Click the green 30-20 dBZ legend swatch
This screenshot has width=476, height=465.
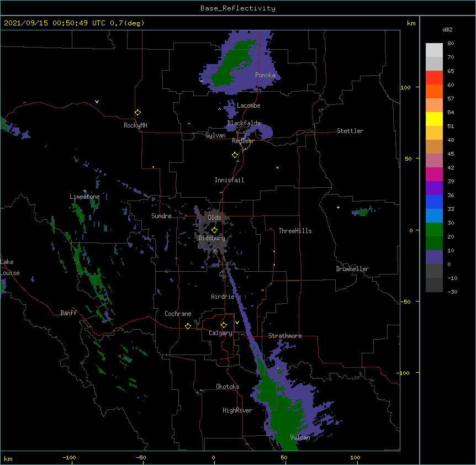tap(434, 230)
